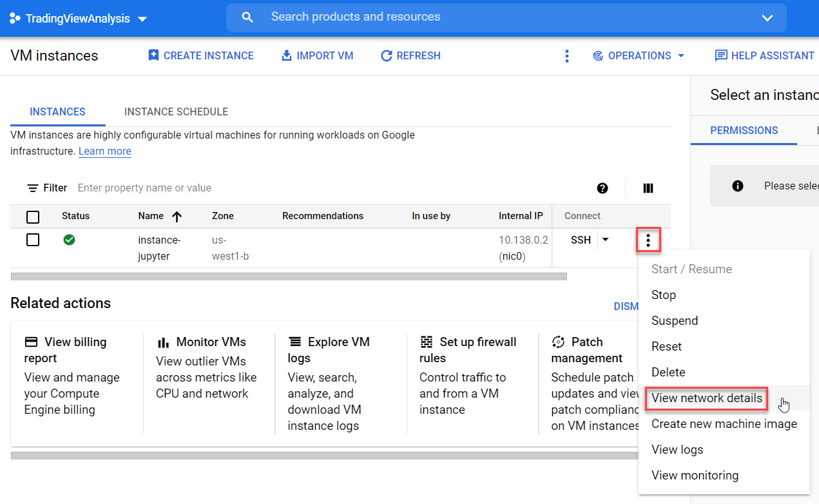The height and width of the screenshot is (504, 819).
Task: Refresh the VM instances list
Action: (x=410, y=55)
